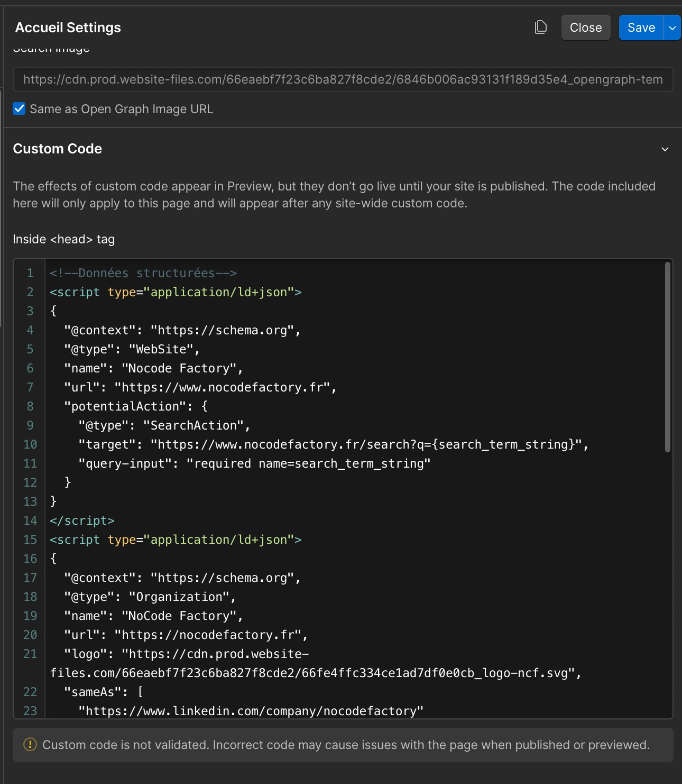Click the search image URL field

343,79
